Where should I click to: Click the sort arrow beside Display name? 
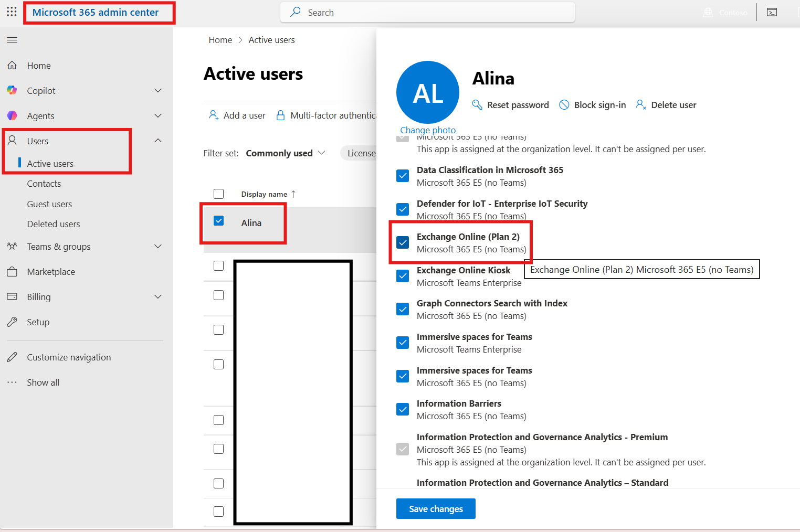click(293, 194)
